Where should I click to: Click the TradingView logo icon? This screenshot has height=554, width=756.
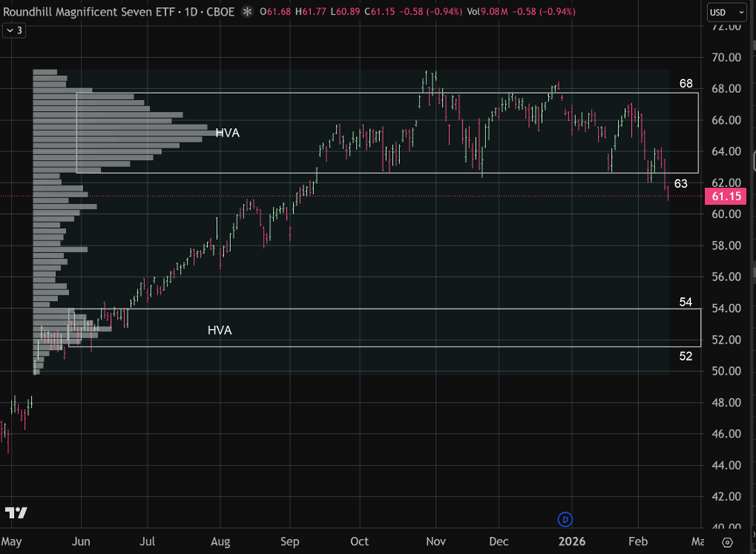(16, 513)
